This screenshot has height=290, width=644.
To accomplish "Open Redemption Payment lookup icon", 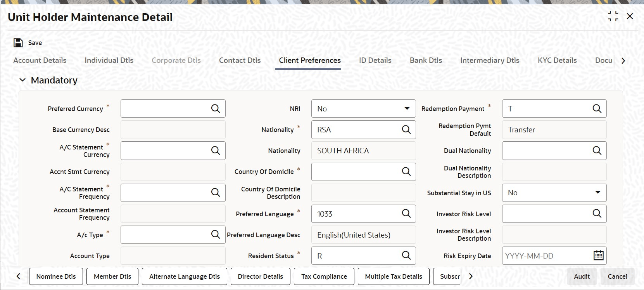I will point(597,109).
